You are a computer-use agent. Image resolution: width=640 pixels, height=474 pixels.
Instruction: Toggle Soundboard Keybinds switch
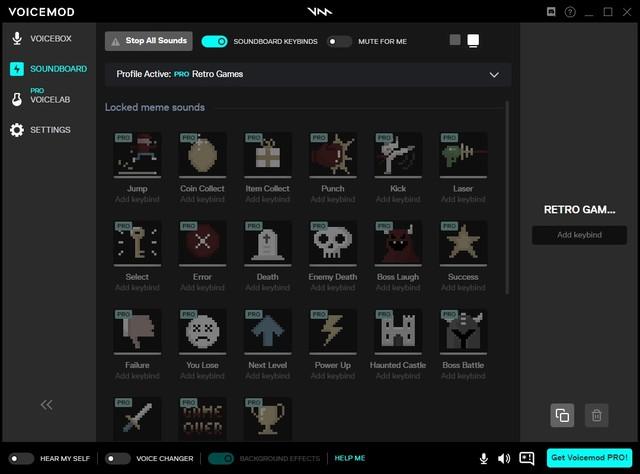coord(214,41)
